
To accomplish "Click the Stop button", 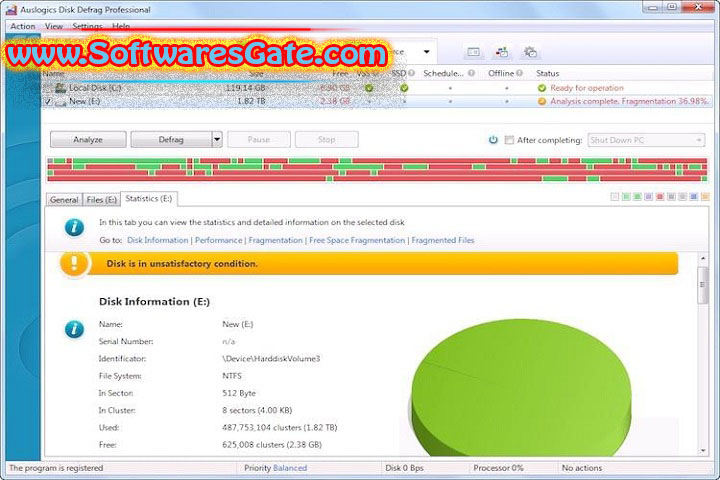I will click(326, 139).
